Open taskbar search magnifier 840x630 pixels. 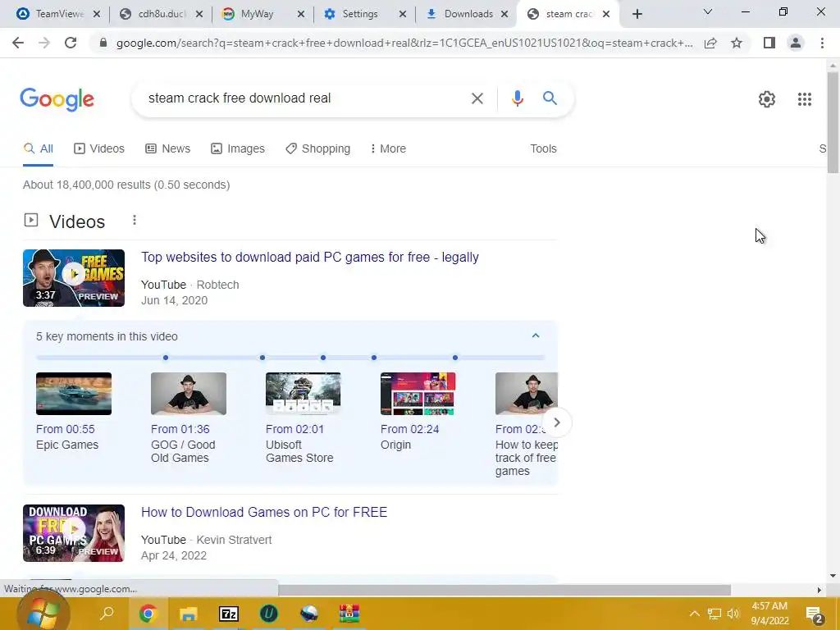click(x=107, y=614)
